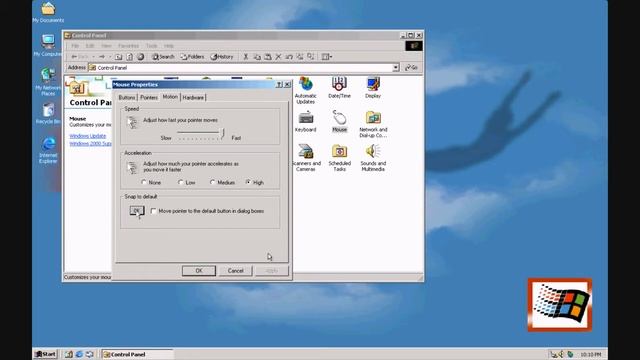This screenshot has width=640, height=360.
Task: Open the Windows 2000 Support link
Action: (x=90, y=144)
